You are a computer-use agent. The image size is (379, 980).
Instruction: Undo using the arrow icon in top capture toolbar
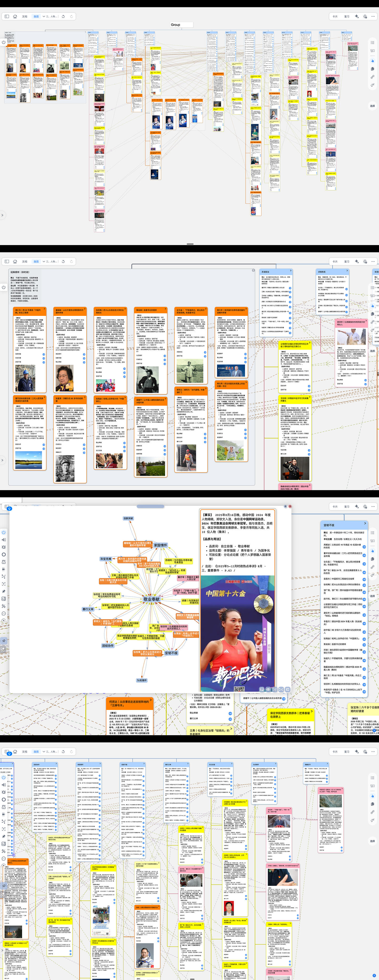pos(63,16)
